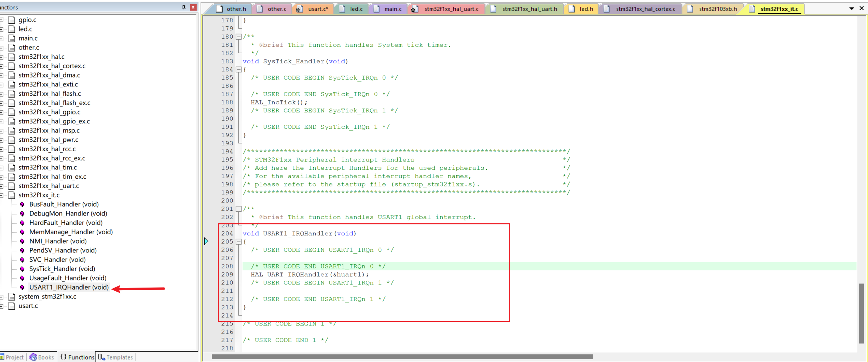Expand the system_stm32f1xx.c node

coord(1,296)
